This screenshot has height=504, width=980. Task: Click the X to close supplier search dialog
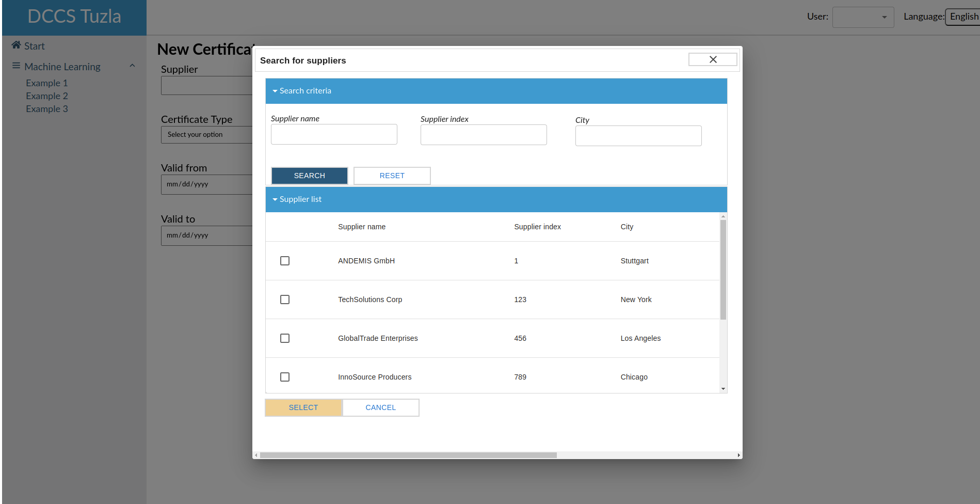click(x=713, y=59)
